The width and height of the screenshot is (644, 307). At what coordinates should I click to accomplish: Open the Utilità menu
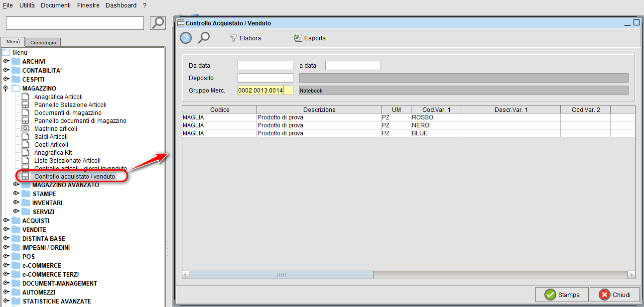point(26,5)
